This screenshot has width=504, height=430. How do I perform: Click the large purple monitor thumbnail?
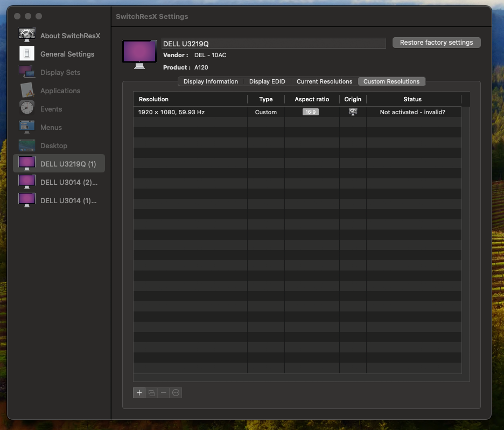click(139, 54)
